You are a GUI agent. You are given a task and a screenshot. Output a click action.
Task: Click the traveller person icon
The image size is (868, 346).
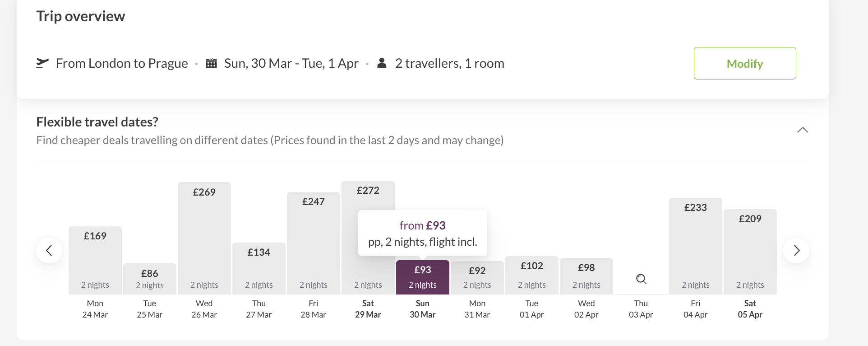point(382,63)
